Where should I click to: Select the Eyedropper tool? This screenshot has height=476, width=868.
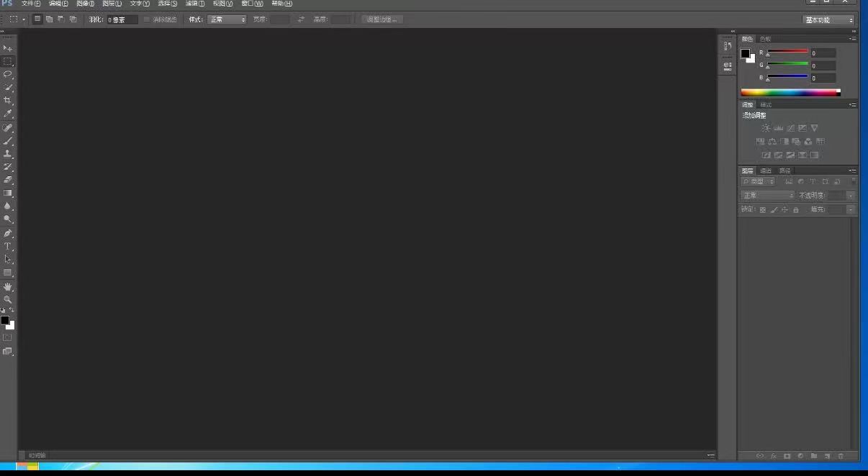tap(8, 113)
